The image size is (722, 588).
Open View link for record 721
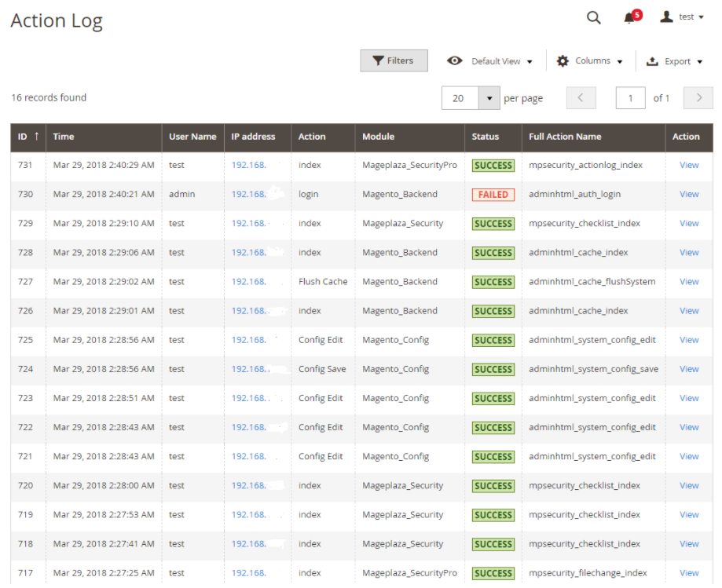coord(689,456)
